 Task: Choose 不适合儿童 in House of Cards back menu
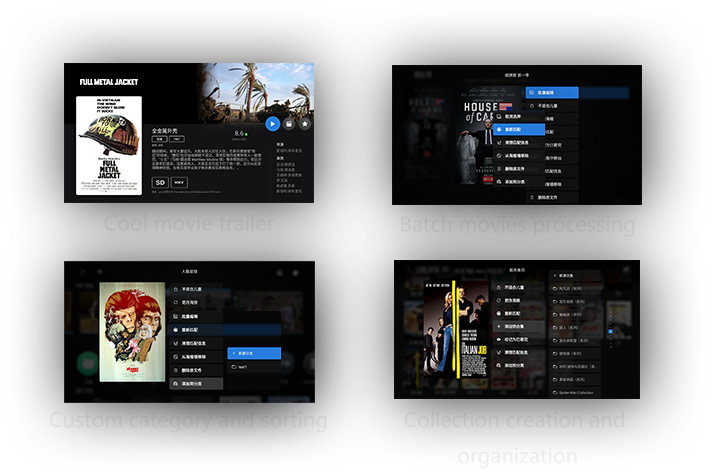tap(552, 105)
